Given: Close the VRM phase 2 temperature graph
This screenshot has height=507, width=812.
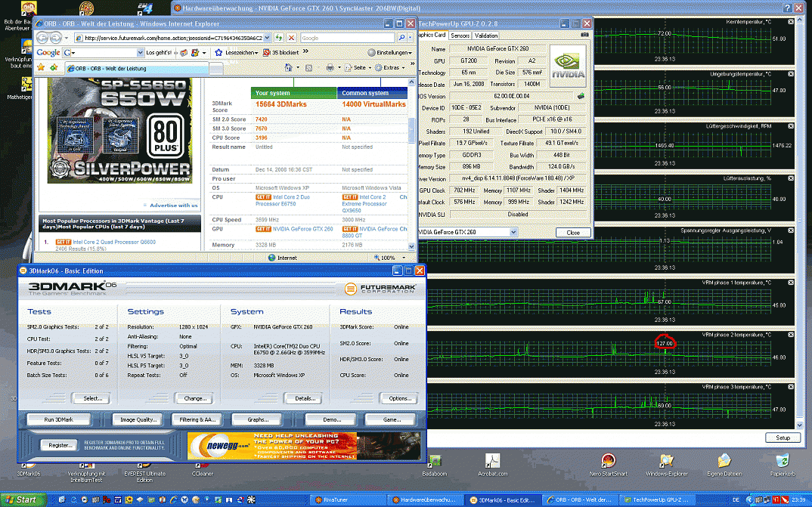Looking at the screenshot, I should tap(791, 335).
